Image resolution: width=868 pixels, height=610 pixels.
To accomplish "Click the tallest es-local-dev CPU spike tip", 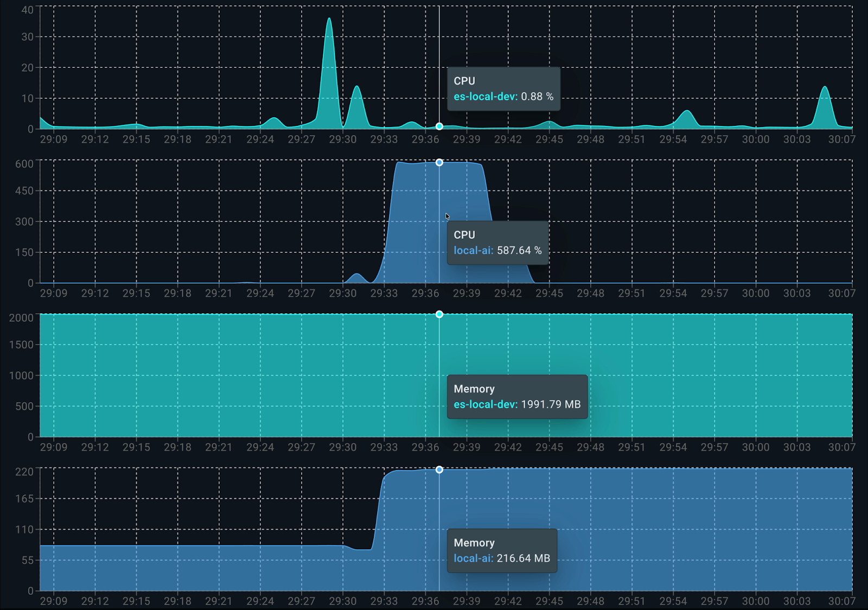I will [329, 19].
